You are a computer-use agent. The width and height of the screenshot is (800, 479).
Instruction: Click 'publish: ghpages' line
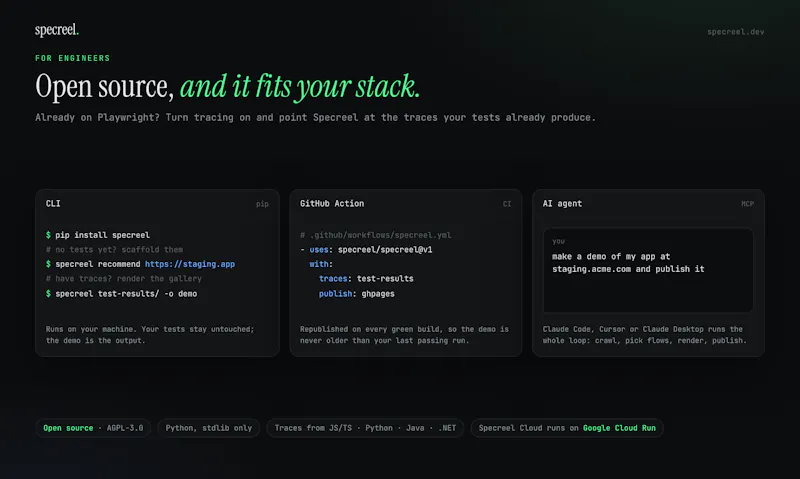(x=357, y=294)
